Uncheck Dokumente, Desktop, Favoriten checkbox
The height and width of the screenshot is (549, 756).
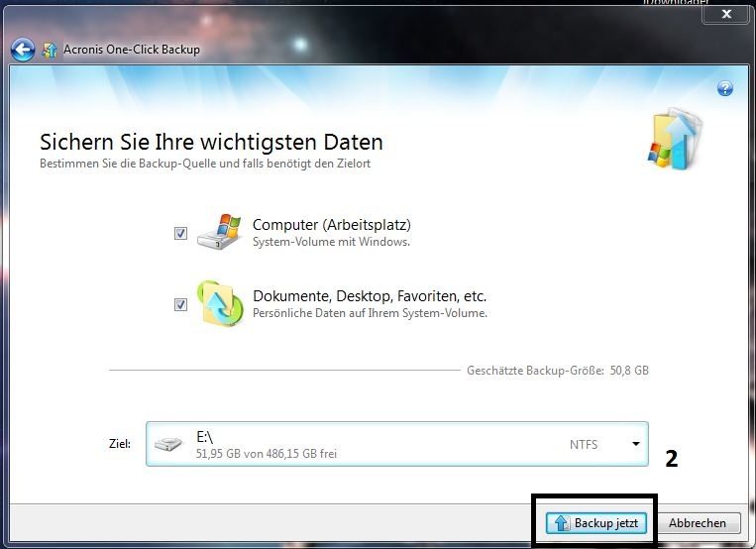[x=180, y=305]
